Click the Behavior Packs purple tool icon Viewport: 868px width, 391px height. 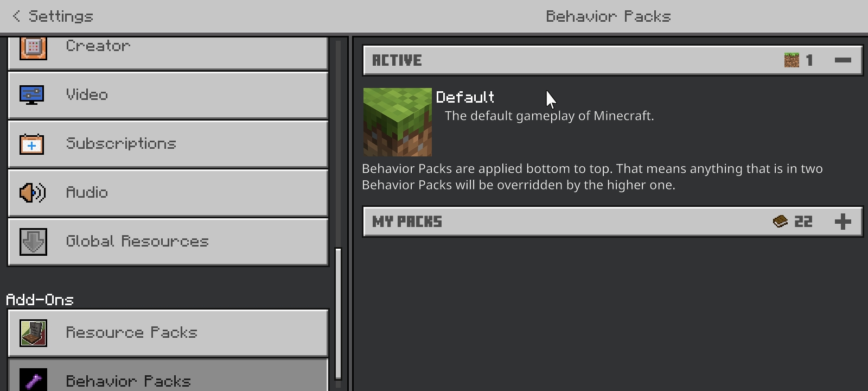pyautogui.click(x=33, y=380)
